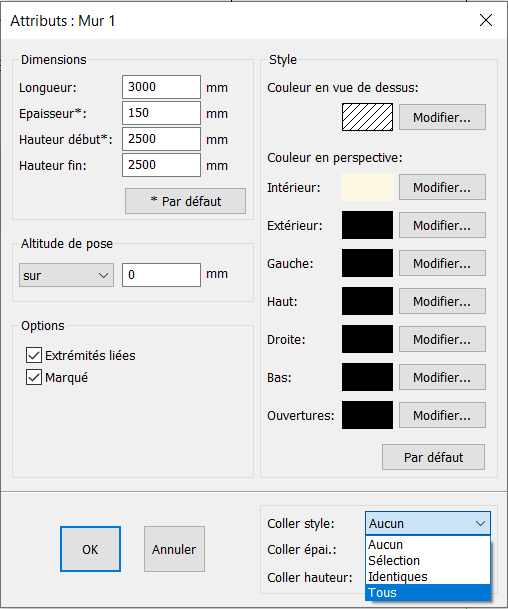This screenshot has width=508, height=609.
Task: Click Modifier for Droite color
Action: [442, 339]
